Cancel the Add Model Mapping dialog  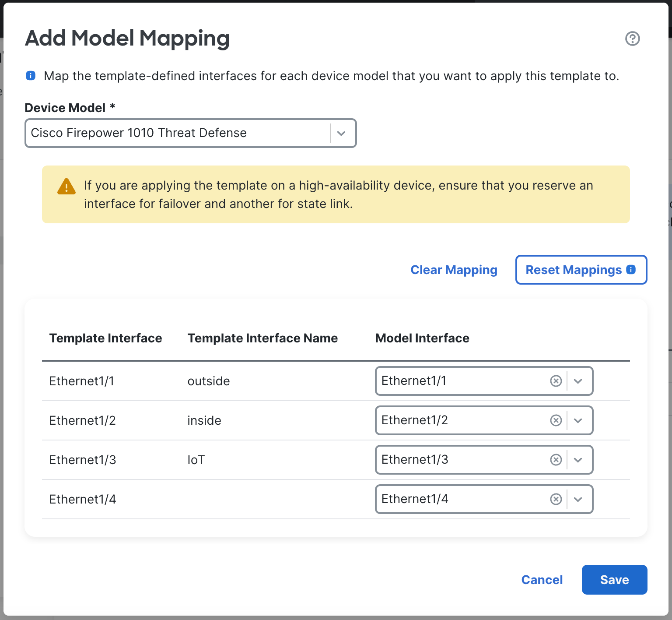542,579
